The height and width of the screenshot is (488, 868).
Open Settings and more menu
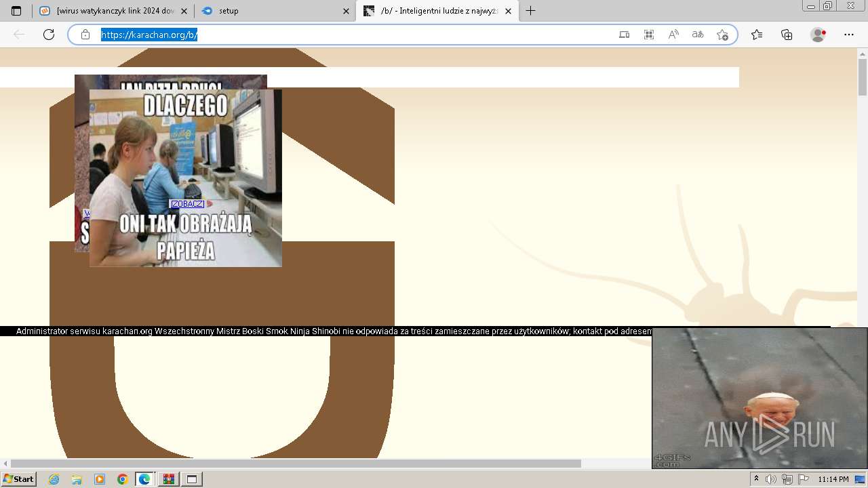tap(849, 35)
